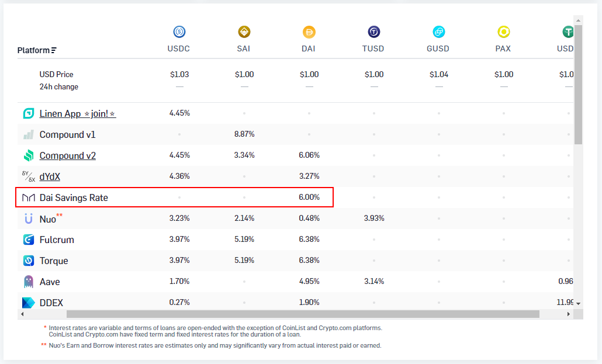
Task: Click the Torque logo icon
Action: pos(29,261)
